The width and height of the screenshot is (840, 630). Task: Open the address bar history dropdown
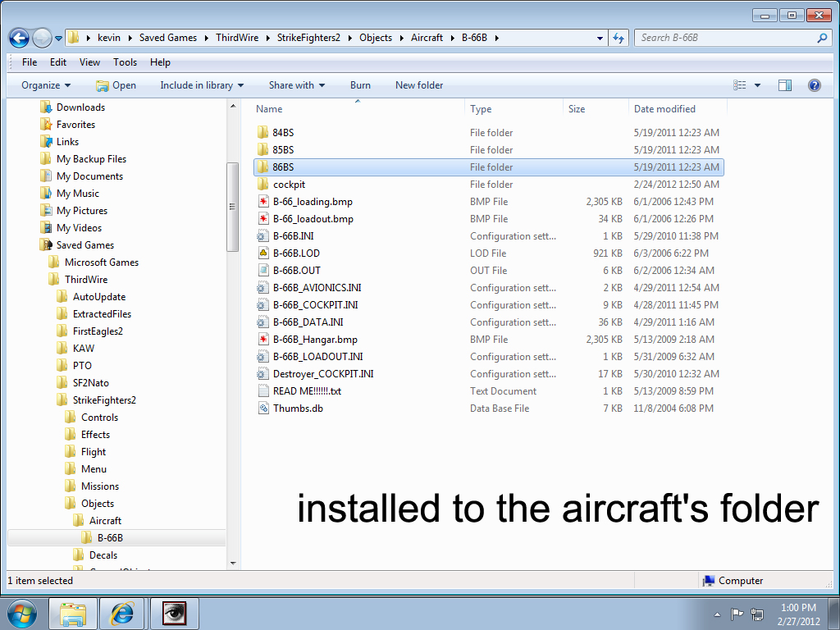[600, 38]
